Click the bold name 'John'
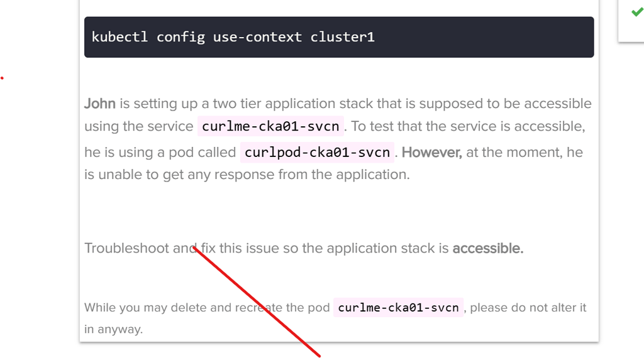Viewport: 644px width, 358px height. tap(100, 104)
